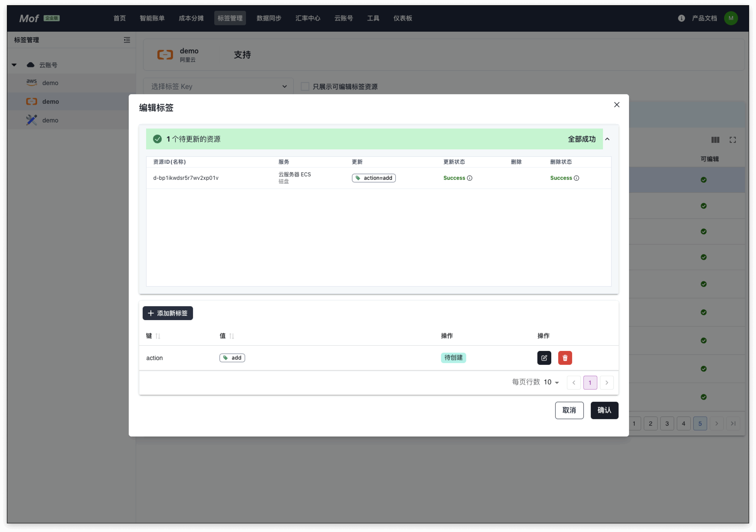Open 工具 in top navigation

373,18
